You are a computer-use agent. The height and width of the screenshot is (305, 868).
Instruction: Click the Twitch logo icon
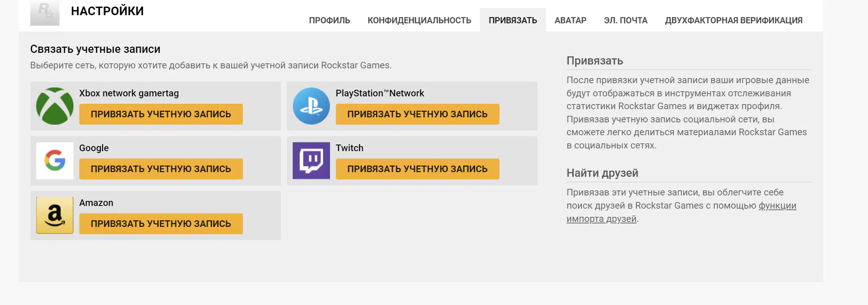tap(311, 161)
